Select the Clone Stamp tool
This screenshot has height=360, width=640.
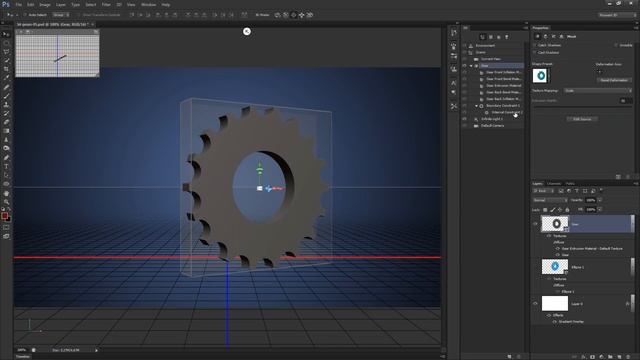(x=6, y=104)
